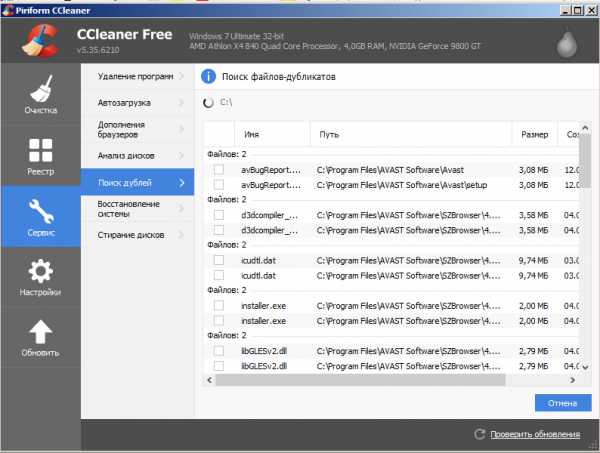Click the pear Piriform icon
The width and height of the screenshot is (600, 453).
pyautogui.click(x=567, y=44)
